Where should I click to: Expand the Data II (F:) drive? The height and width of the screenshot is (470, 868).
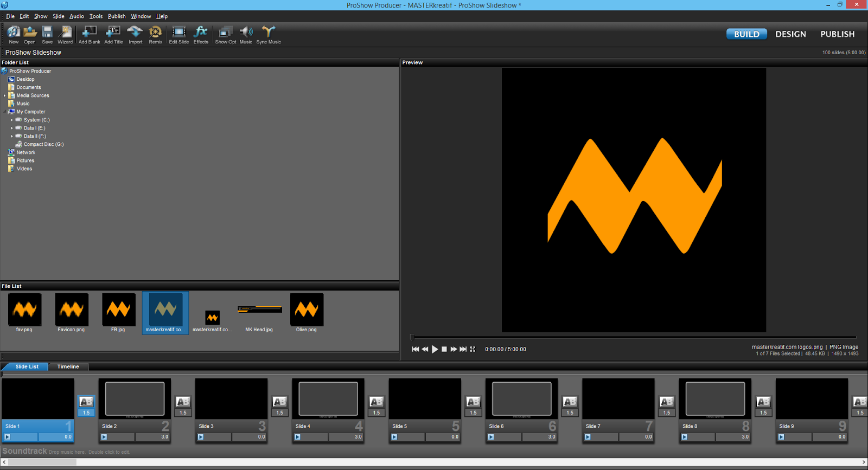pyautogui.click(x=12, y=136)
